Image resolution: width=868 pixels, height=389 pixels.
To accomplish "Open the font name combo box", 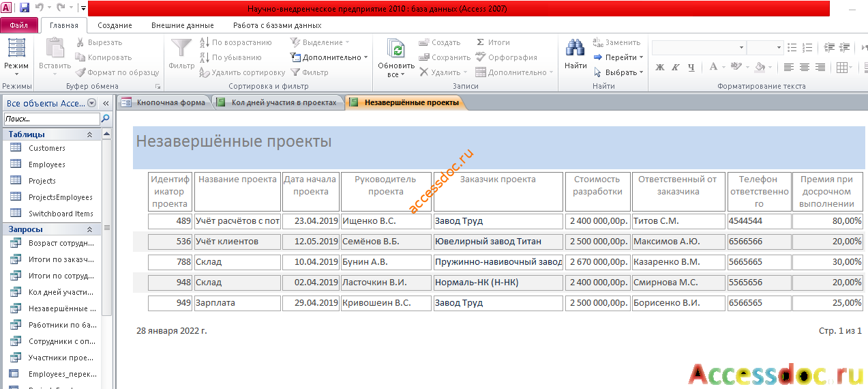I will pos(698,48).
